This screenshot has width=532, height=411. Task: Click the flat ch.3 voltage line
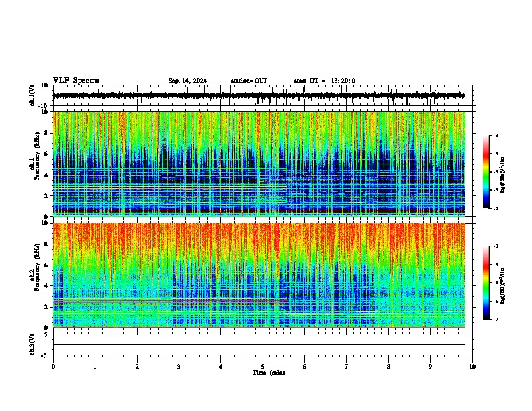[259, 345]
